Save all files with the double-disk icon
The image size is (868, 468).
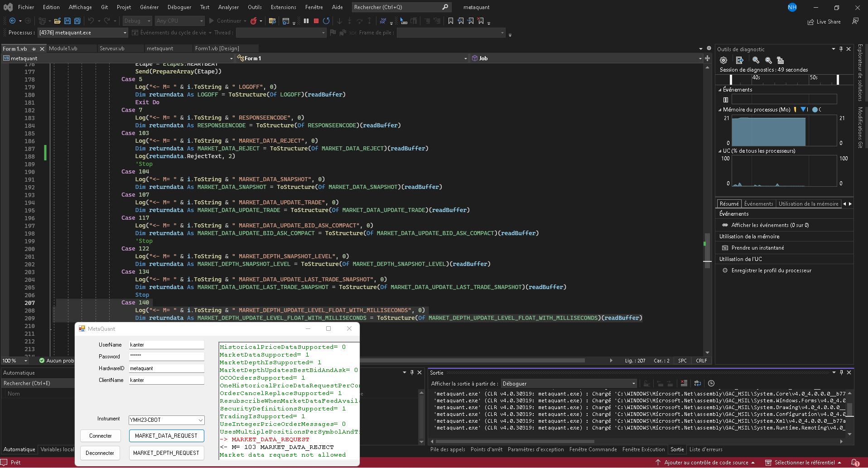tap(77, 21)
